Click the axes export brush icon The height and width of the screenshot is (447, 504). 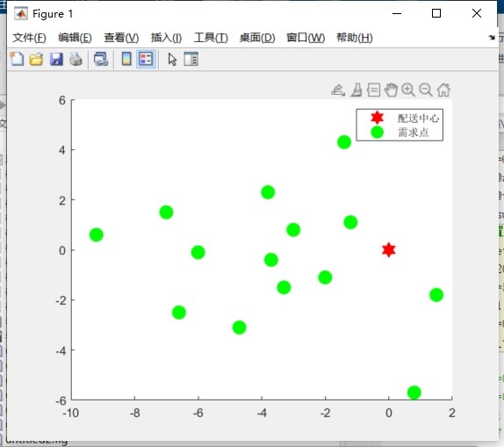[x=338, y=90]
